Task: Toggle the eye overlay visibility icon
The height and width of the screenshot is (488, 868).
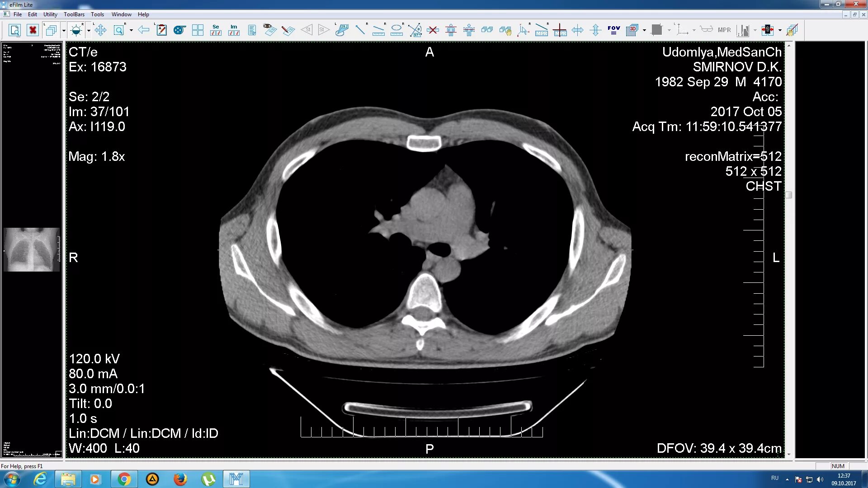Action: point(269,30)
